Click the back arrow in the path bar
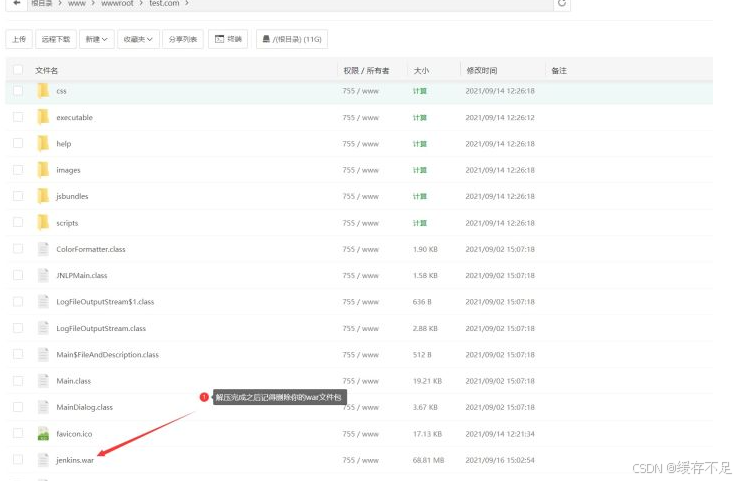The image size is (743, 481). pos(17,3)
